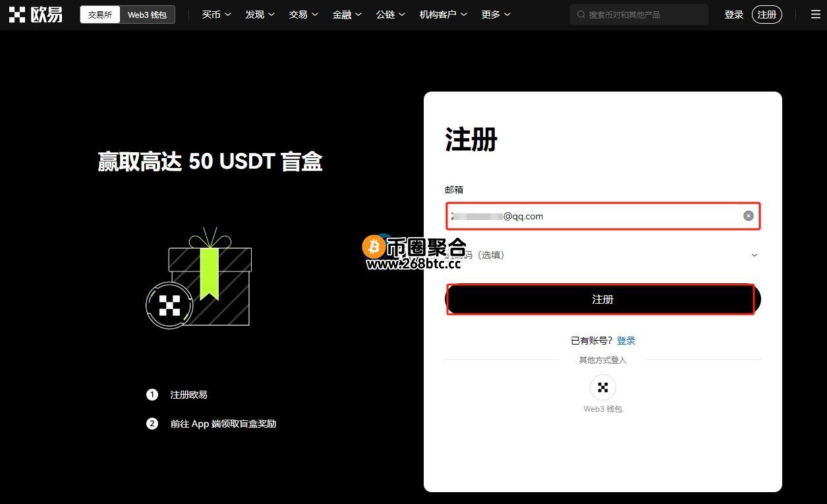Click step one marker 注册欧易
Screen dimensions: 827x504
152,394
